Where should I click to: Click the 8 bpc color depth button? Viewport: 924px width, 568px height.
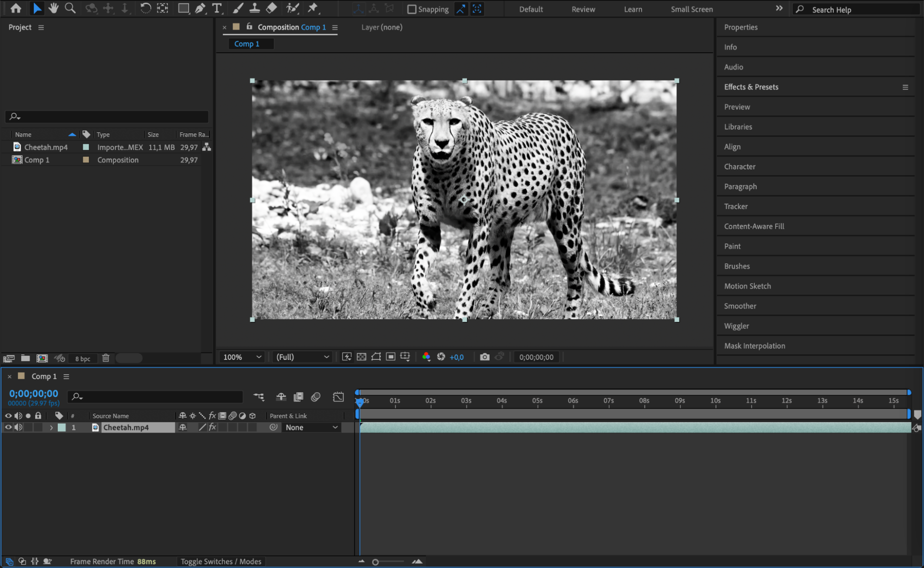tap(83, 358)
